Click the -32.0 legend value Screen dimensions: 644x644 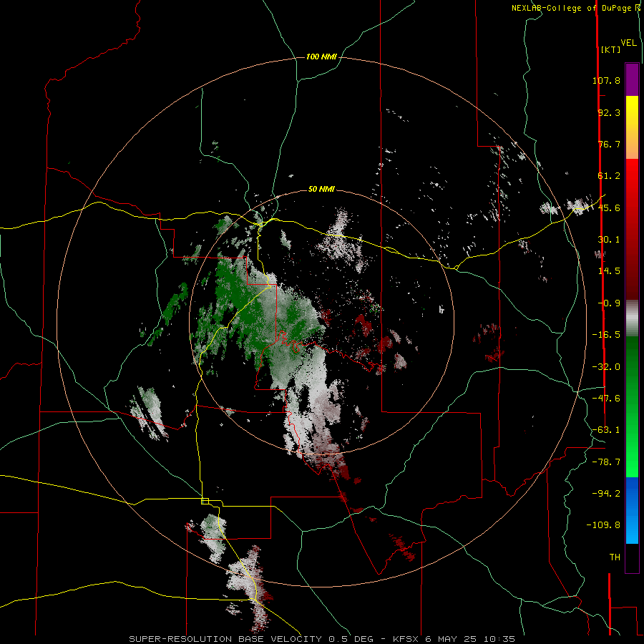(606, 367)
